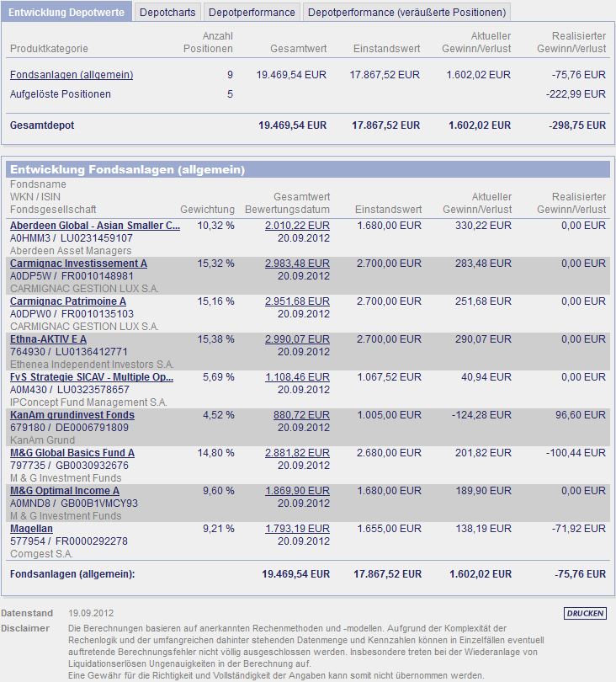Select Gesamtdepot total row label
The image size is (616, 682).
click(x=42, y=125)
